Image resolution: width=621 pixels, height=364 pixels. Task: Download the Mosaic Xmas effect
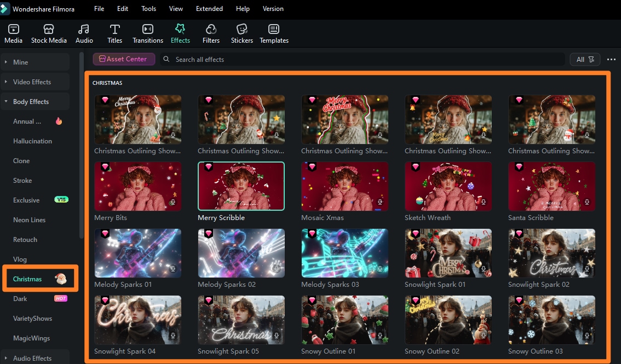click(x=380, y=202)
